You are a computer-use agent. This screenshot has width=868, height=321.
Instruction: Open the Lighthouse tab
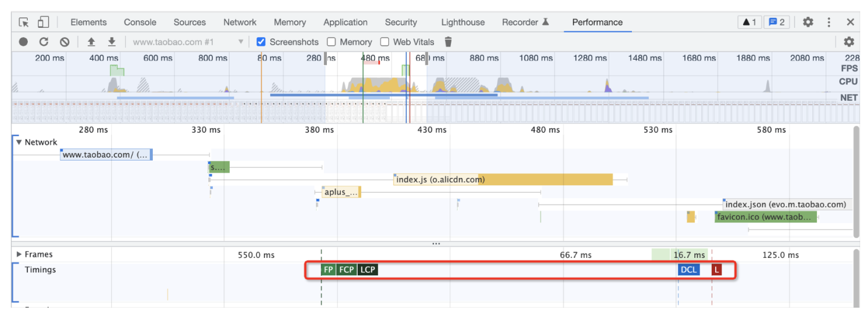coord(463,23)
